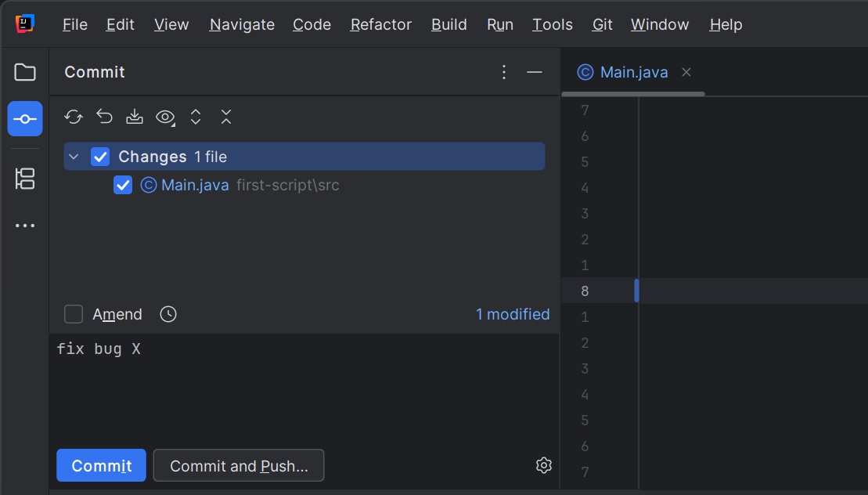Collapse the Changes node chevron
Viewport: 868px width, 495px height.
(74, 157)
